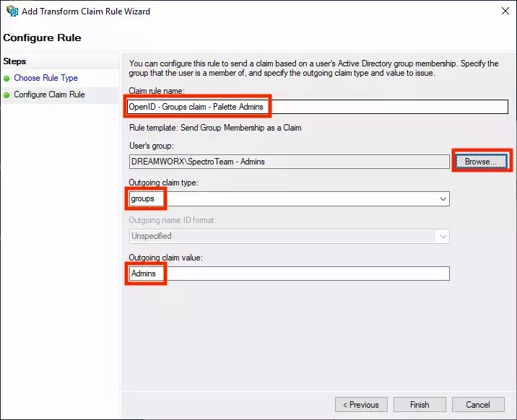Click the wizard icon in the title bar
Screen dimensions: 517x420
(x=12, y=12)
